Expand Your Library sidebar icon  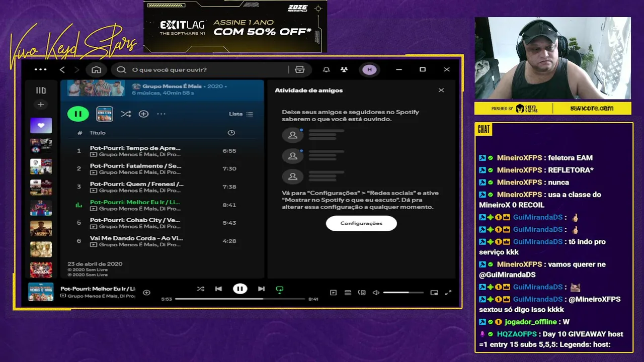[x=41, y=90]
